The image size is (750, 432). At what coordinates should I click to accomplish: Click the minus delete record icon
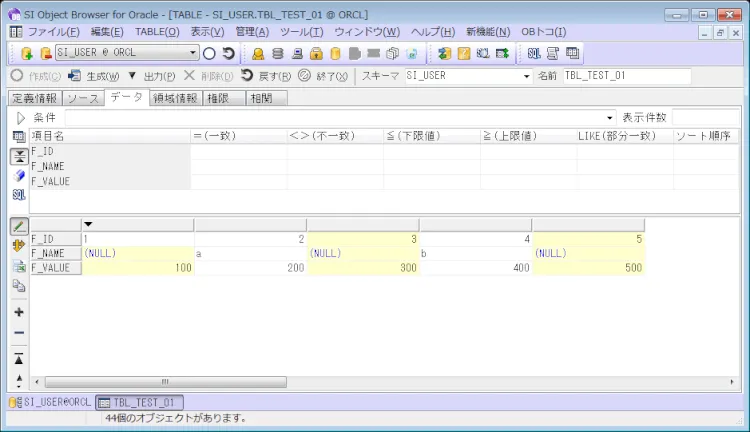coord(19,332)
